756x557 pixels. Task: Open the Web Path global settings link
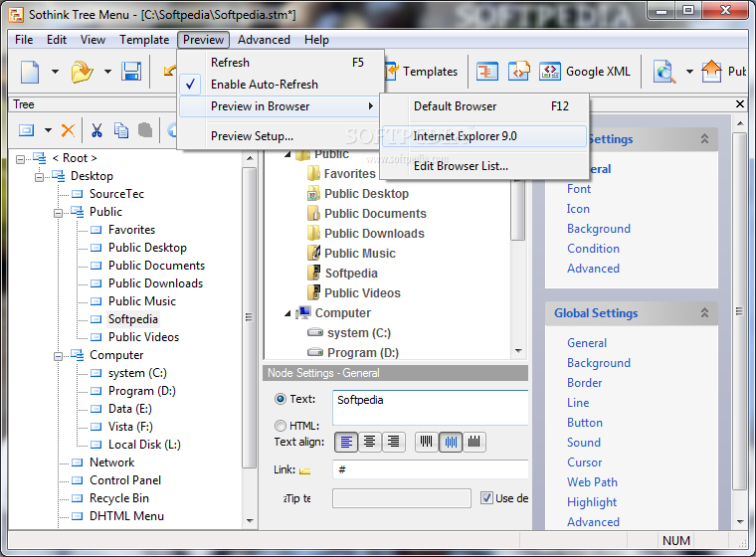point(592,482)
